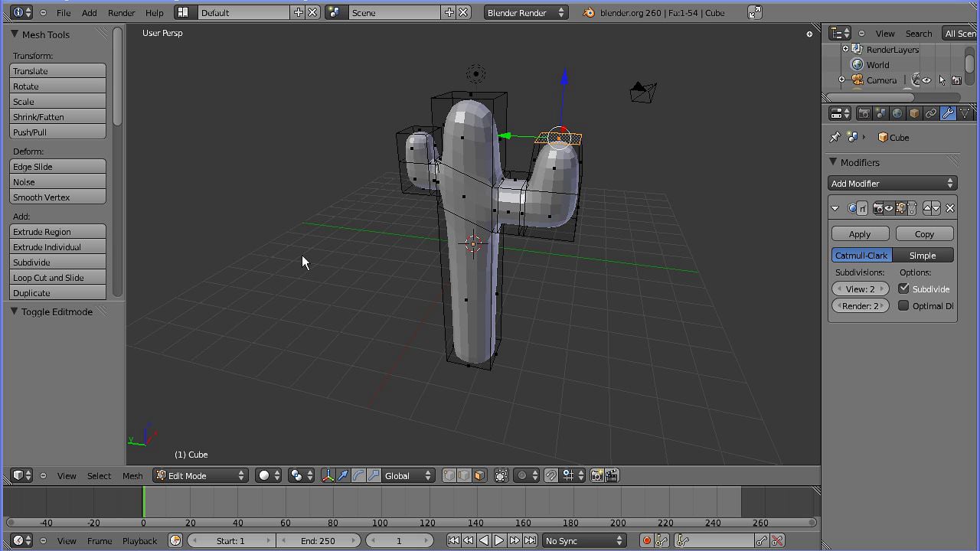Click the Subdivide tool button
Screen dimensions: 980x551
[x=57, y=262]
